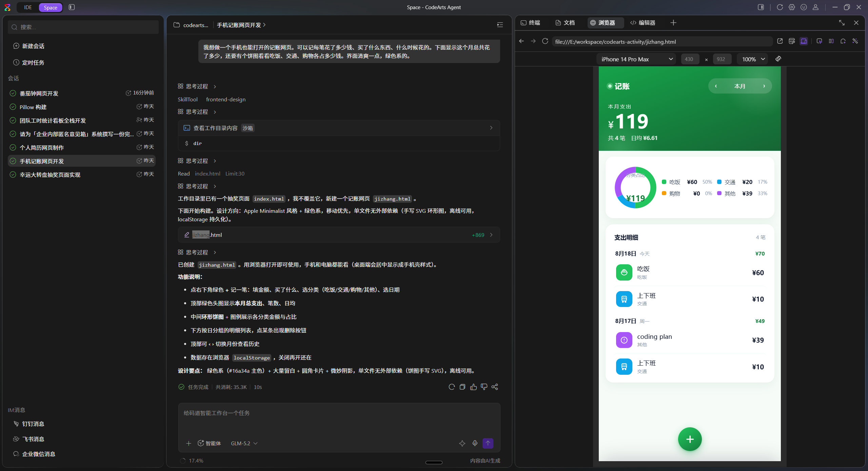Click next month arrow in 记账 page

point(764,86)
